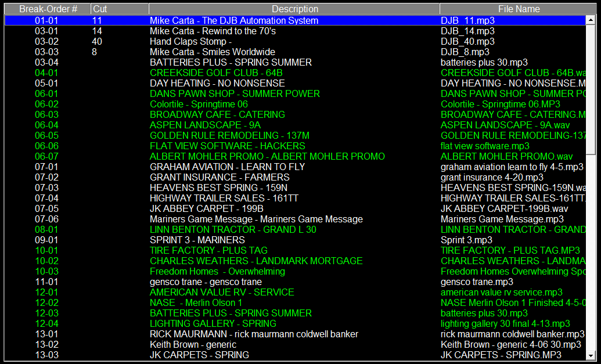601x364 pixels.
Task: Click file name DJB_40.mp3
Action: tap(467, 41)
